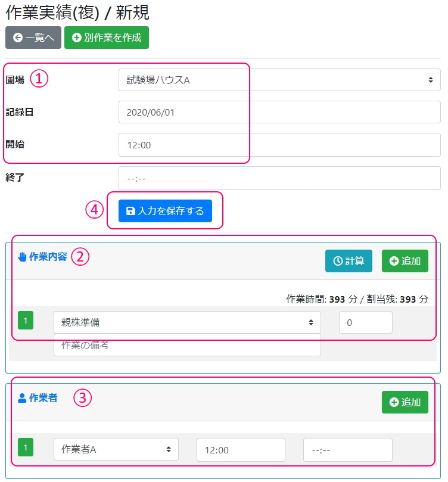The height and width of the screenshot is (482, 448).
Task: Click the 計算 button in 作業内容
Action: coord(349,261)
